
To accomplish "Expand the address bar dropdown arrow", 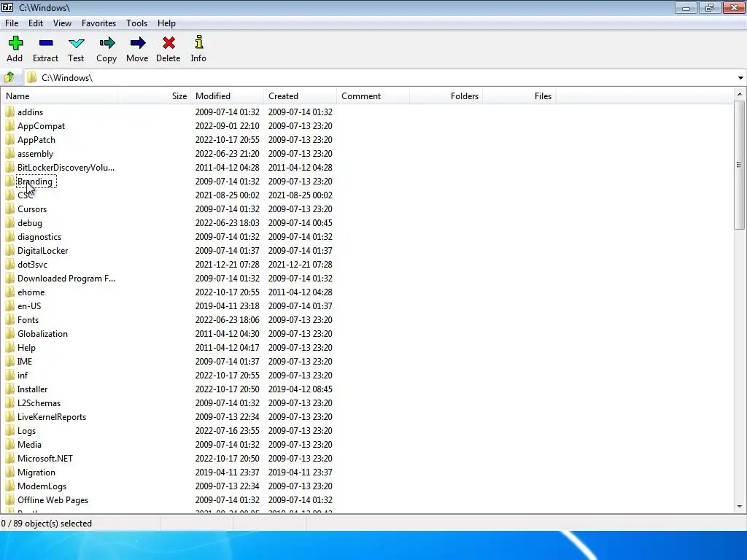I will coord(740,77).
